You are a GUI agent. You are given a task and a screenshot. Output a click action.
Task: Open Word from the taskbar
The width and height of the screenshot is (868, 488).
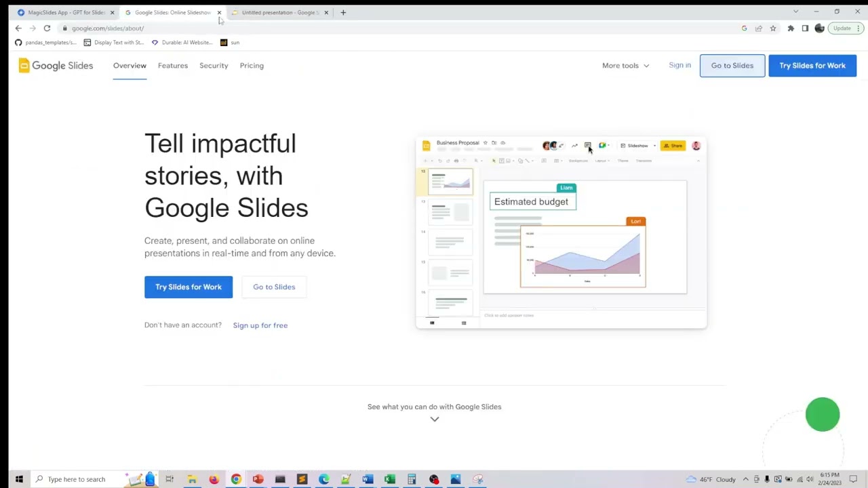click(x=367, y=479)
